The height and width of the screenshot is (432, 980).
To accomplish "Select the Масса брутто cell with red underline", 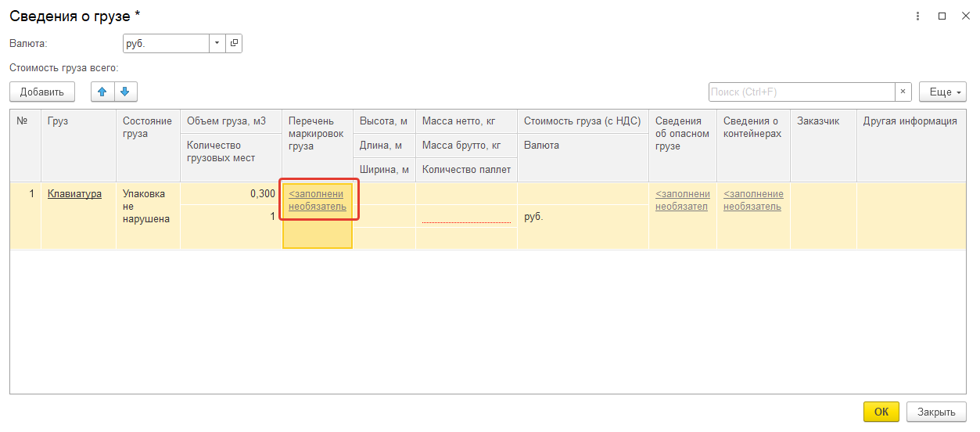I will click(466, 216).
